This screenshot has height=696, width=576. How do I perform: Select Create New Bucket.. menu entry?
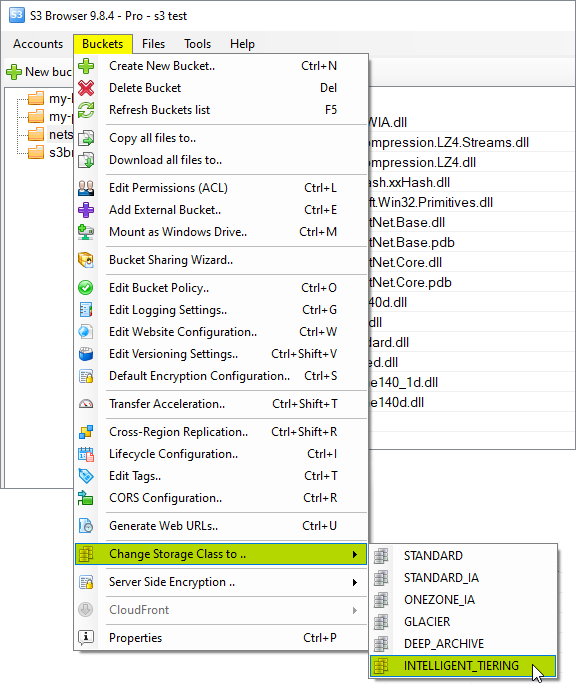221,66
